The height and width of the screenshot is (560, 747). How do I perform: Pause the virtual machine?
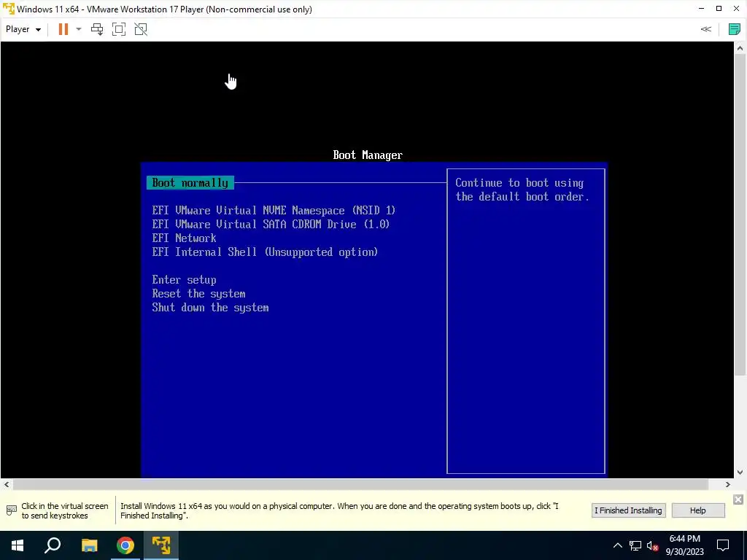[x=63, y=29]
